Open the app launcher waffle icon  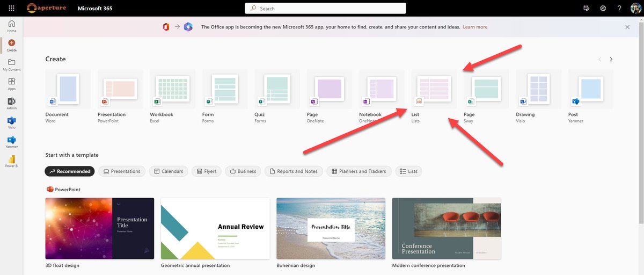[x=11, y=9]
